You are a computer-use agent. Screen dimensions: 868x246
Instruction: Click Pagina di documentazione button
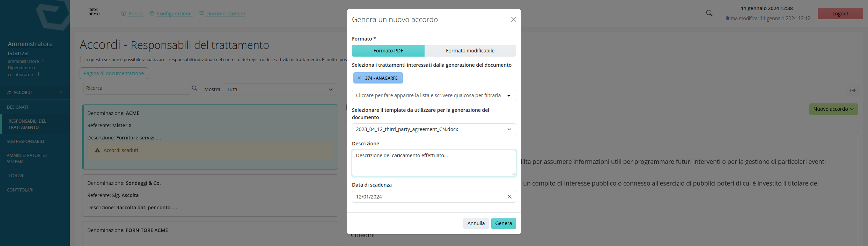tap(114, 73)
